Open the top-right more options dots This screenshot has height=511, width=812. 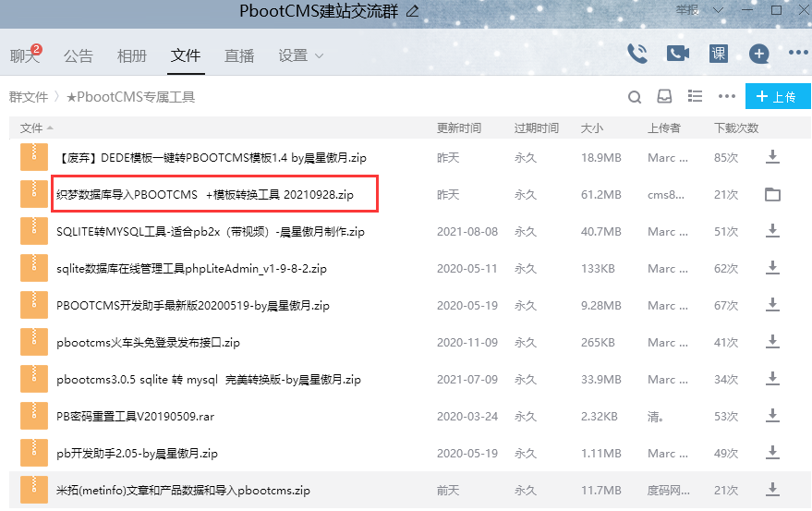(798, 53)
